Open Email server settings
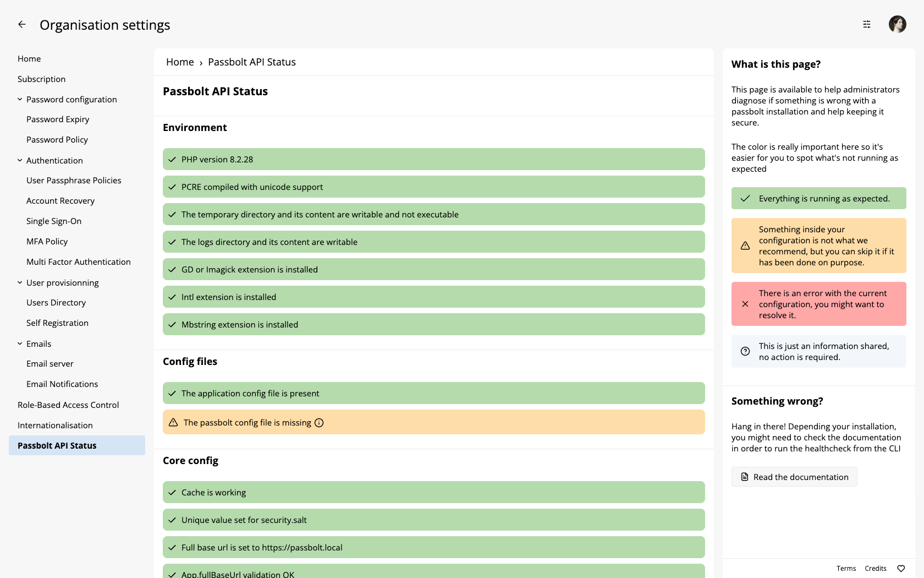 [50, 364]
